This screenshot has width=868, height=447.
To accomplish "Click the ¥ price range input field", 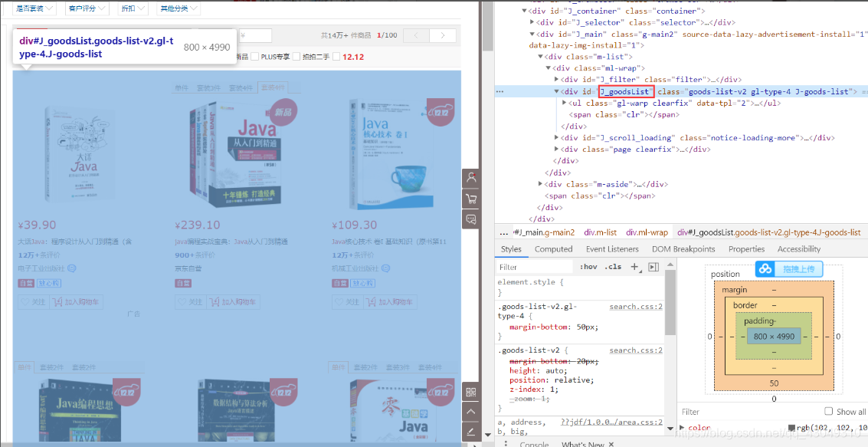I will point(255,35).
